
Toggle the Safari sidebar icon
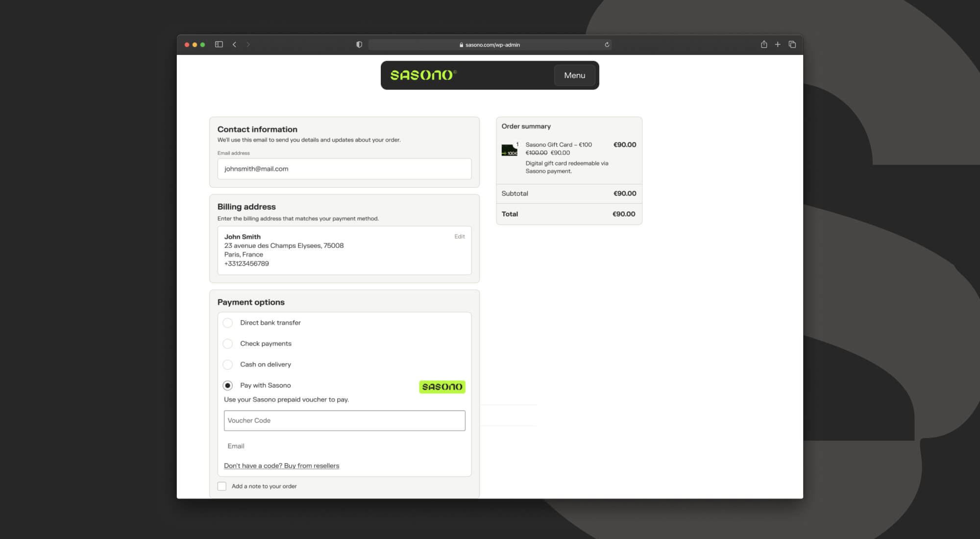coord(219,45)
